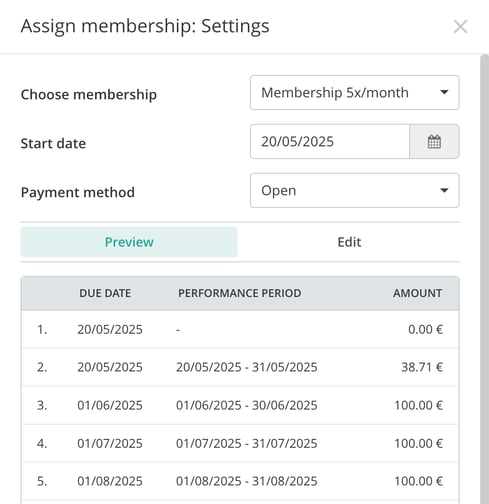Open the calendar date picker icon
This screenshot has height=504, width=489.
(x=434, y=142)
